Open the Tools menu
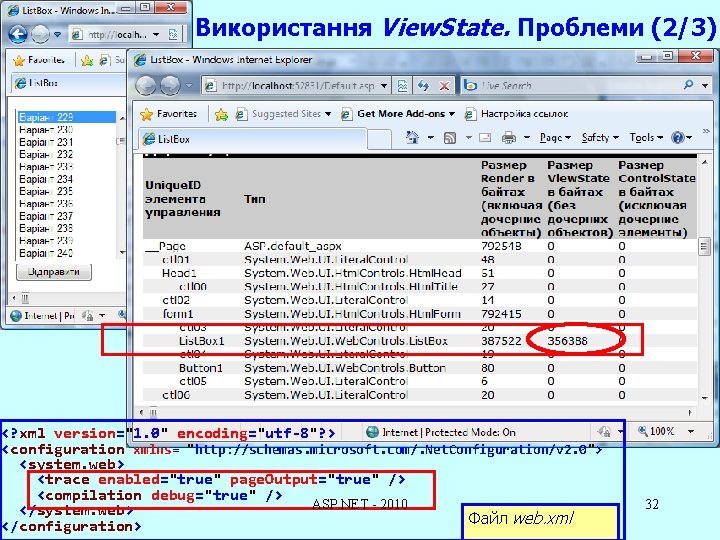Screen dimensions: 720x540 (646, 137)
